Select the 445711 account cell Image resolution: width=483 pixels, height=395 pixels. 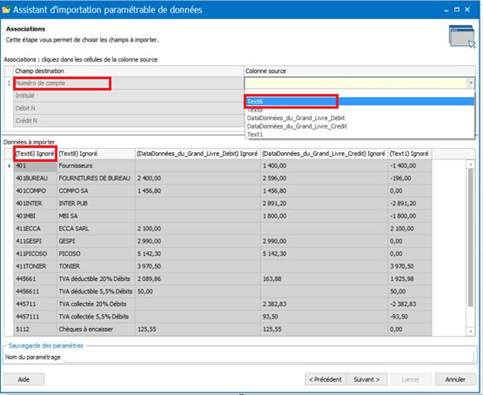[35, 304]
